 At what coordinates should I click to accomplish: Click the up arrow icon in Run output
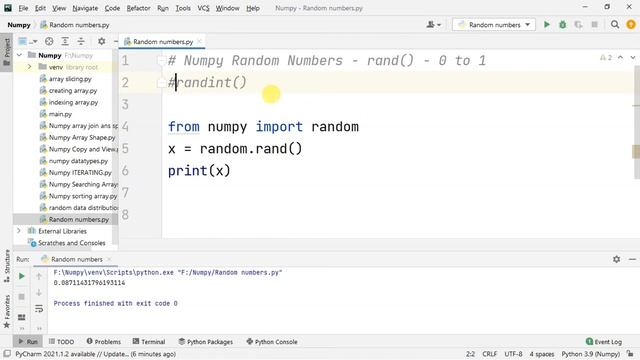[x=39, y=276]
